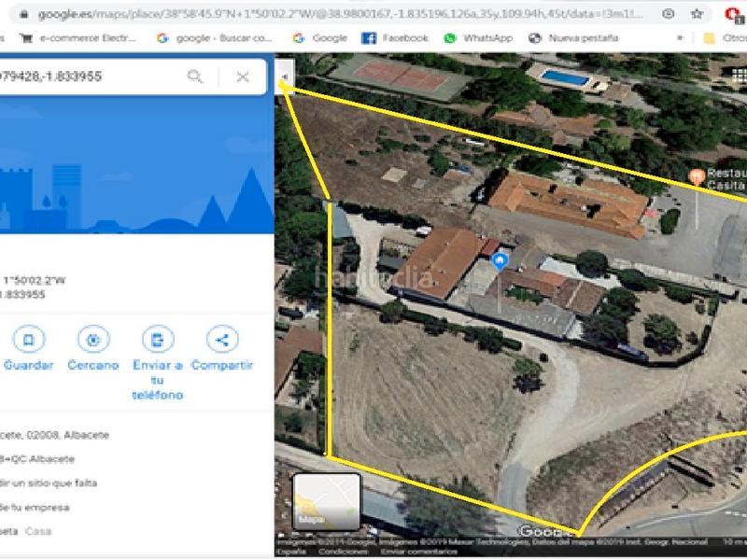Clear the search with X button
Image resolution: width=747 pixels, height=560 pixels.
click(243, 77)
